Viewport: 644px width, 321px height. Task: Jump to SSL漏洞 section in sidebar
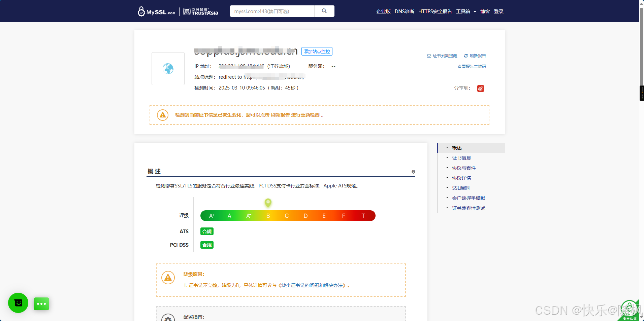(x=461, y=188)
